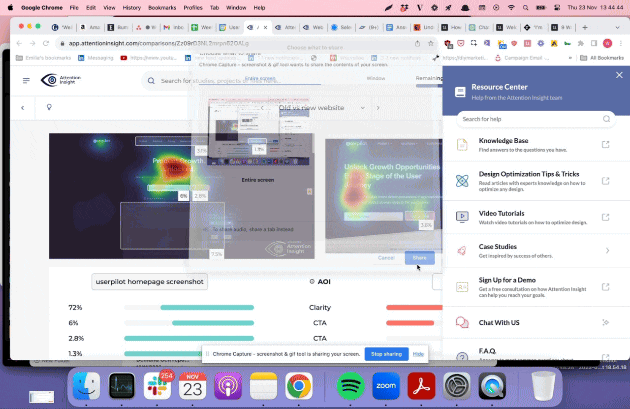The width and height of the screenshot is (630, 409).
Task: Click Hide on the sharing notification bar
Action: click(x=419, y=354)
